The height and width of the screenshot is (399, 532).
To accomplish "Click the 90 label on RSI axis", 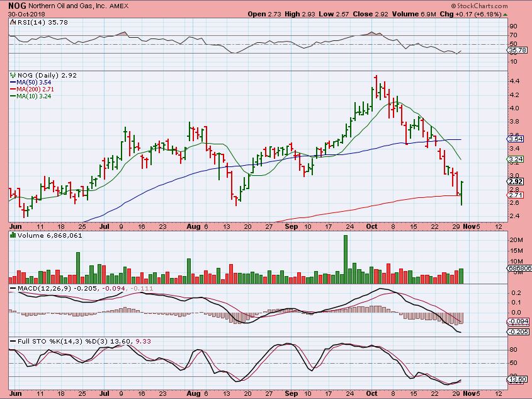I will [x=513, y=26].
